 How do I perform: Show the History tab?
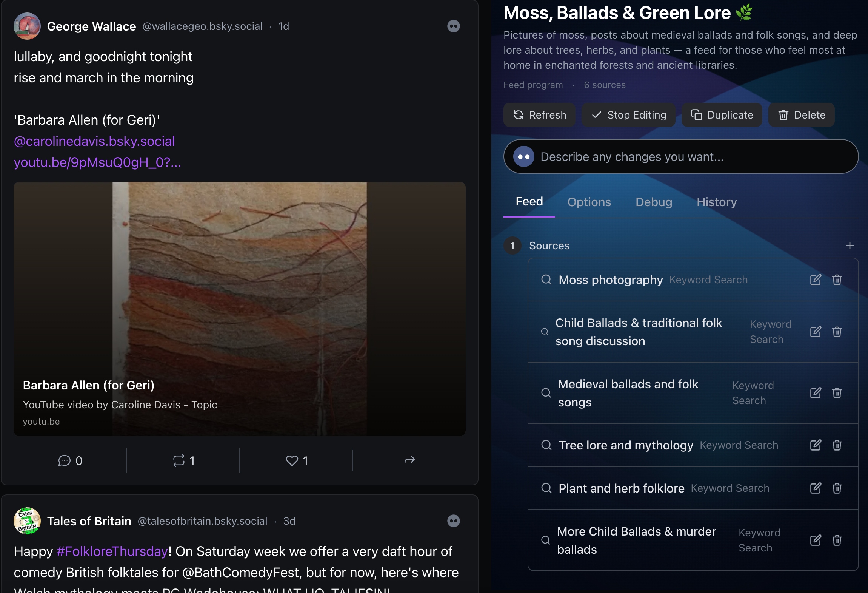point(716,202)
